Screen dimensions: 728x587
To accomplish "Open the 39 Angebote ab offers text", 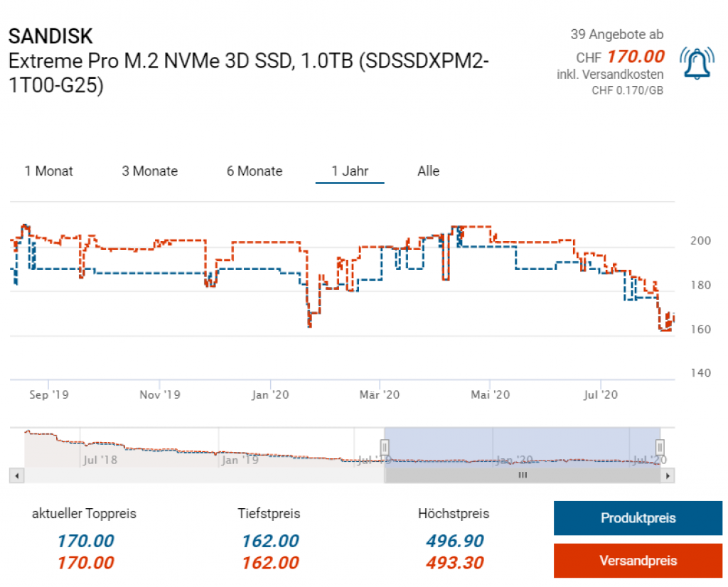I will point(616,34).
